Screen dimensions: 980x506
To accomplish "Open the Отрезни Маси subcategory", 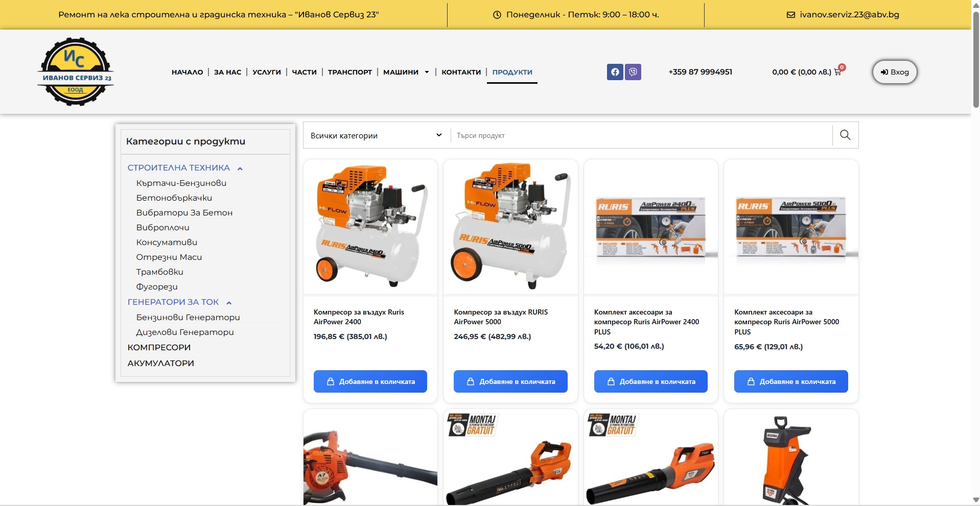I will click(x=169, y=257).
